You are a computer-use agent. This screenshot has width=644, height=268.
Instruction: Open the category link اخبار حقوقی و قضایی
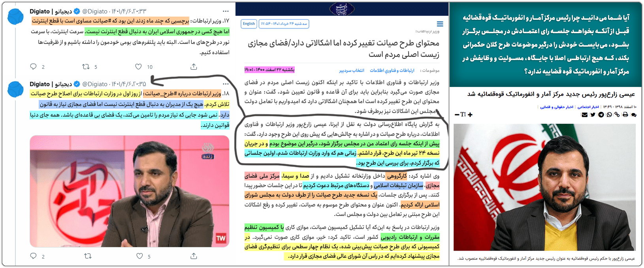[x=557, y=107]
